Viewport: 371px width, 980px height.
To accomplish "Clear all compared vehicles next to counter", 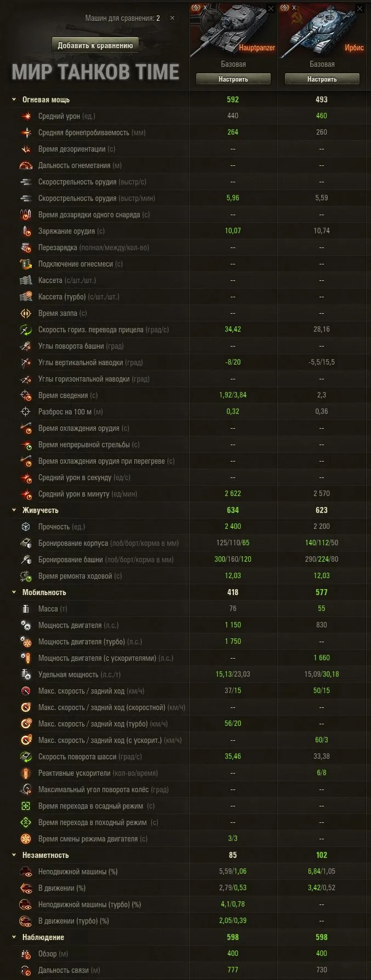I will [172, 18].
